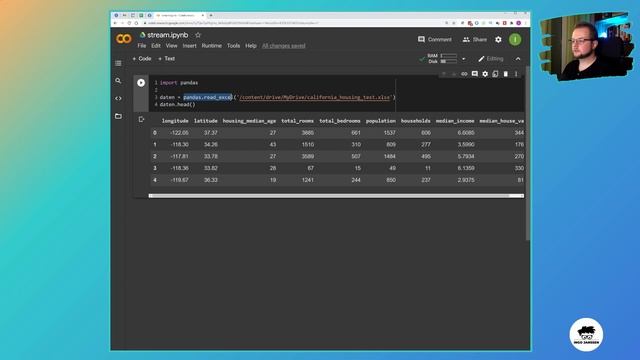Click the browser reload icon
Viewport: 640px width, 360px height.
[x=129, y=23]
